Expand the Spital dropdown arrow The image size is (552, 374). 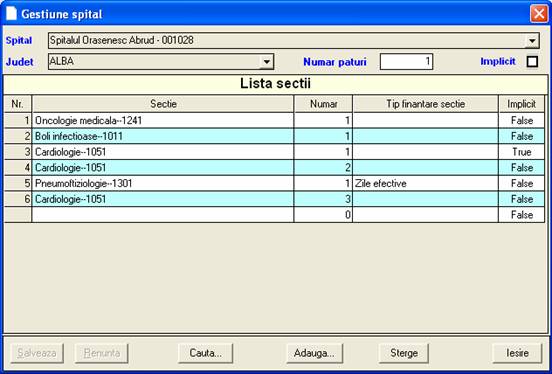coord(532,40)
